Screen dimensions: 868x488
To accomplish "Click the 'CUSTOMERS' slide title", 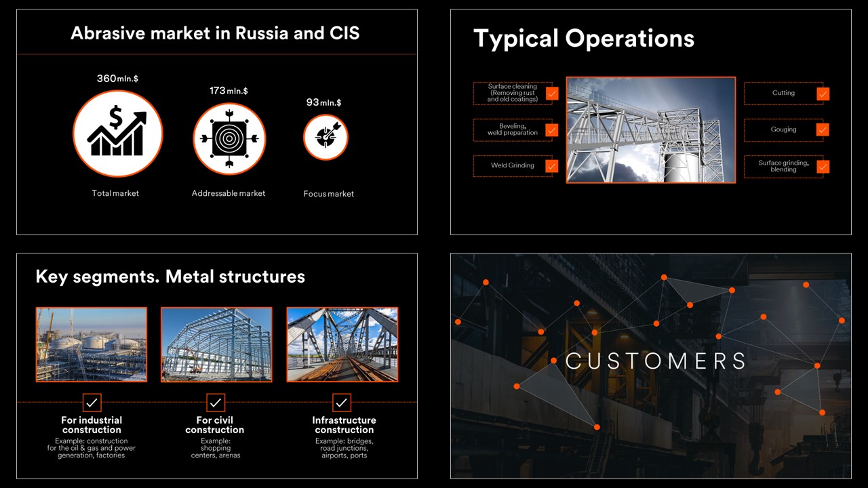I will [x=656, y=361].
